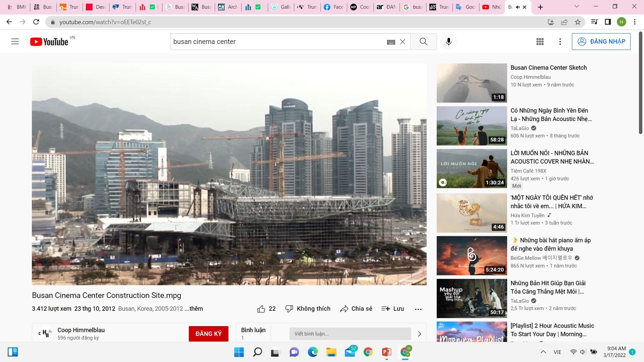The image size is (644, 362).
Task: Bookmark this page with star icon
Action: 578,22
